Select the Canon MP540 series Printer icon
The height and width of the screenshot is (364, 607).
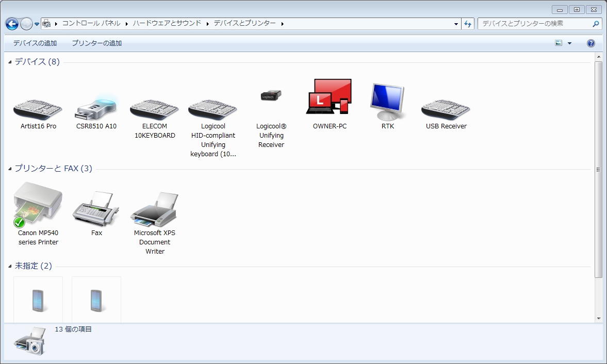pos(38,205)
